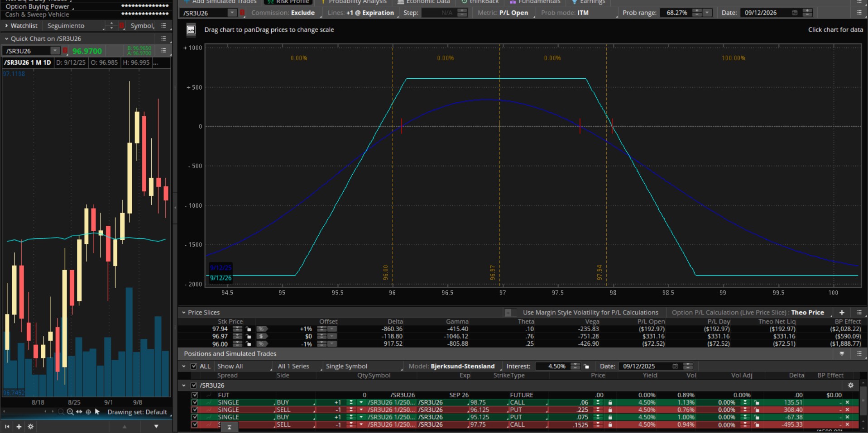Remove the 98.75 CALL simulated trade
868x433 pixels.
[x=847, y=402]
